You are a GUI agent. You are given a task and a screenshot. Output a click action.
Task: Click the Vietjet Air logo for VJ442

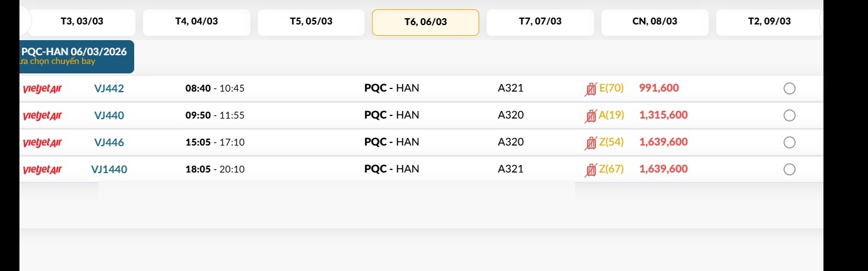(x=42, y=88)
